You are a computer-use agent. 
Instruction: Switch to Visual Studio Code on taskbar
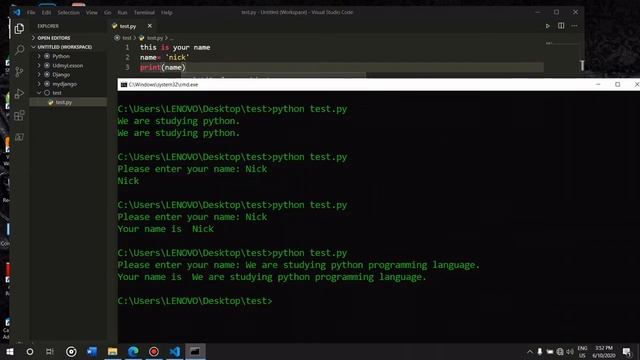point(175,351)
